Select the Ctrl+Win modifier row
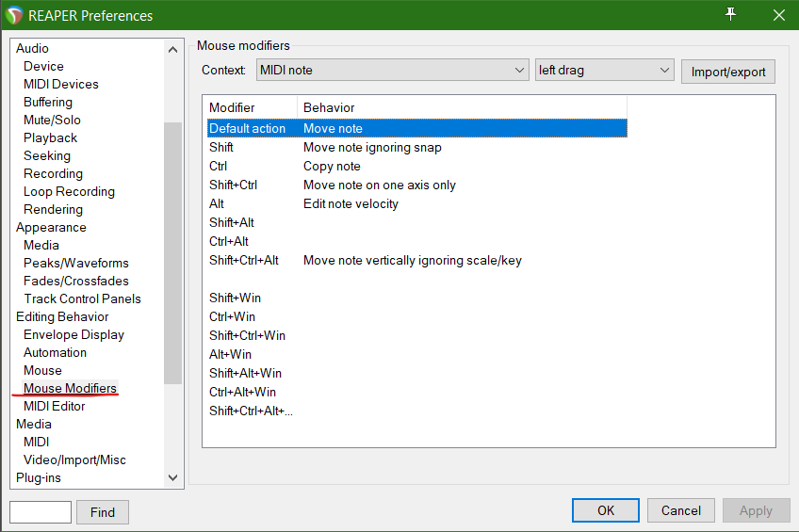799x532 pixels. [x=416, y=316]
